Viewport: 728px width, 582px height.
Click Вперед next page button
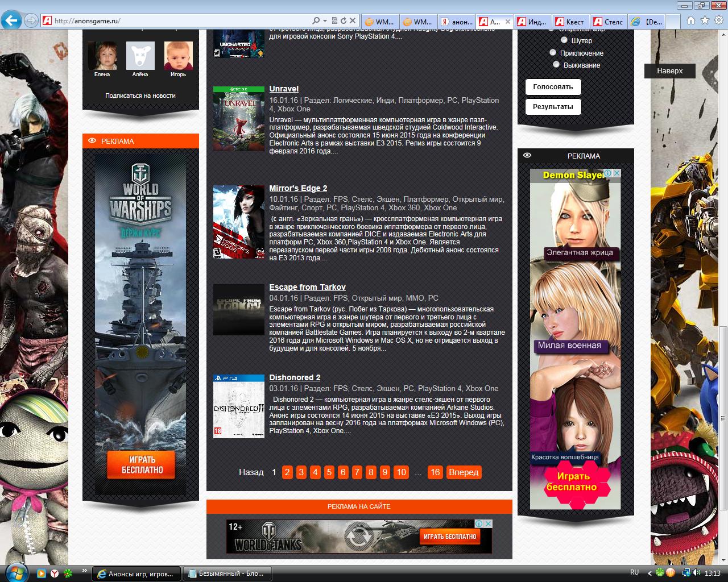click(464, 472)
